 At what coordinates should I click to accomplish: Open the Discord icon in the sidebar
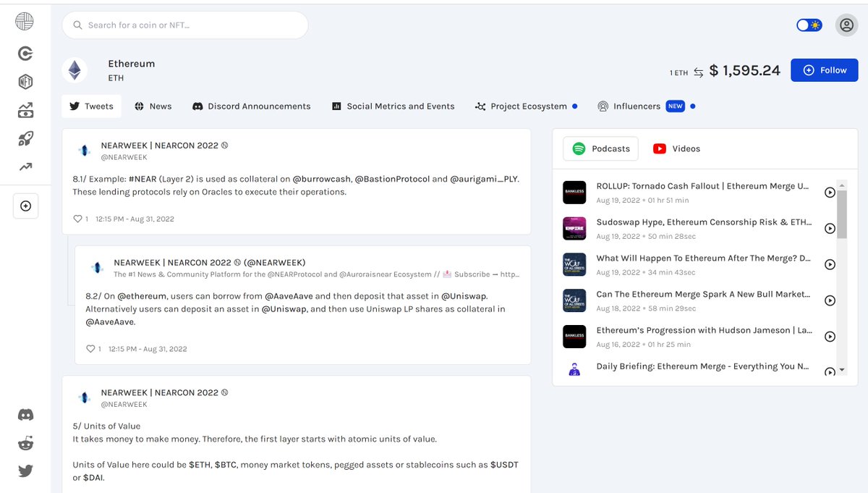(25, 416)
